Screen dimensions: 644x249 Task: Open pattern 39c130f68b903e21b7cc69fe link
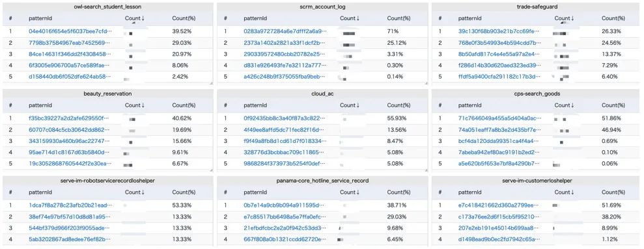tap(500, 31)
